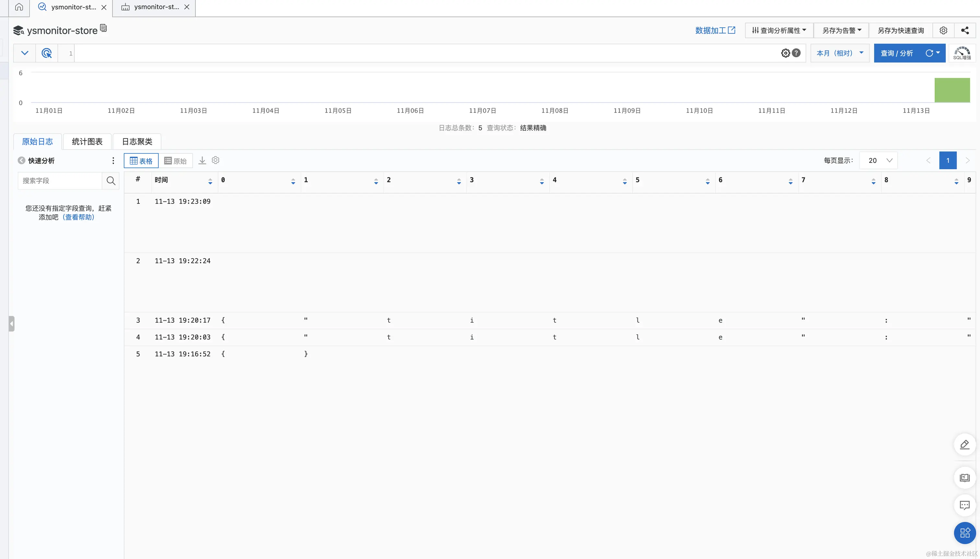Open the 查看帮助 help link

tap(78, 217)
